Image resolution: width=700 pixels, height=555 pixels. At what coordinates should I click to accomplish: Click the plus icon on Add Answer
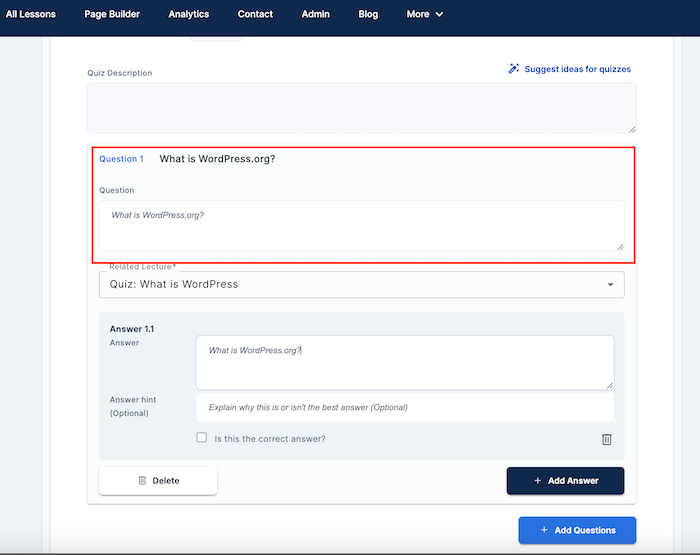(538, 480)
